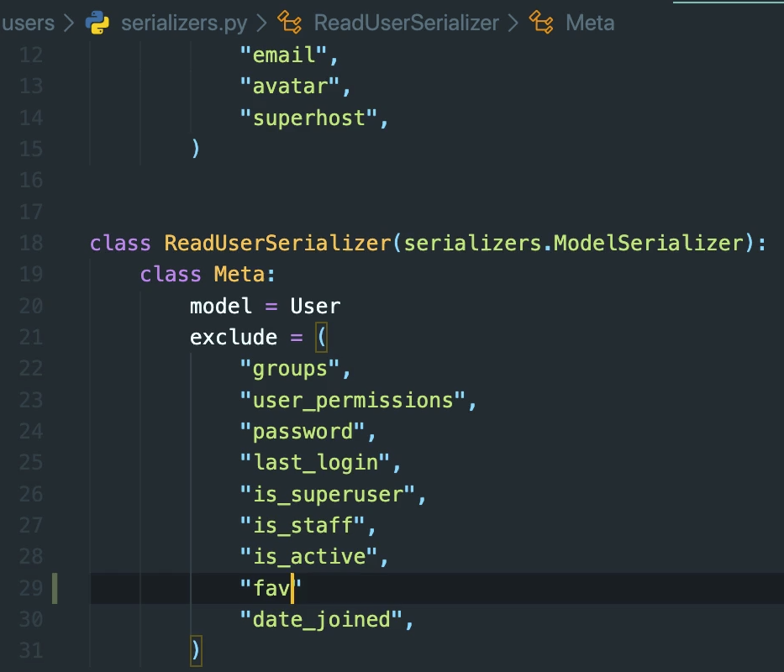The image size is (784, 672).
Task: Click the word model on line 20
Action: tap(220, 306)
